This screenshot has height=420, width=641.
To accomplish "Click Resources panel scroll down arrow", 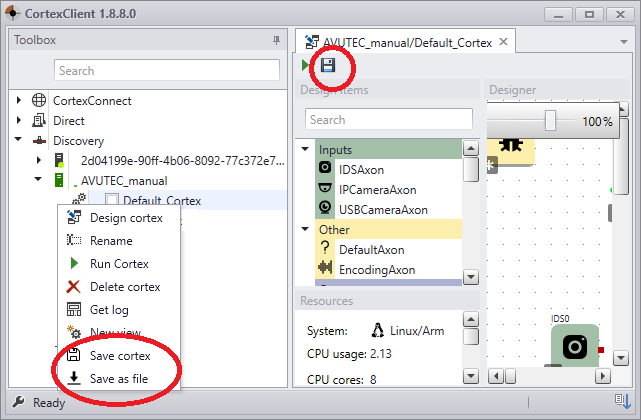I will pos(471,375).
